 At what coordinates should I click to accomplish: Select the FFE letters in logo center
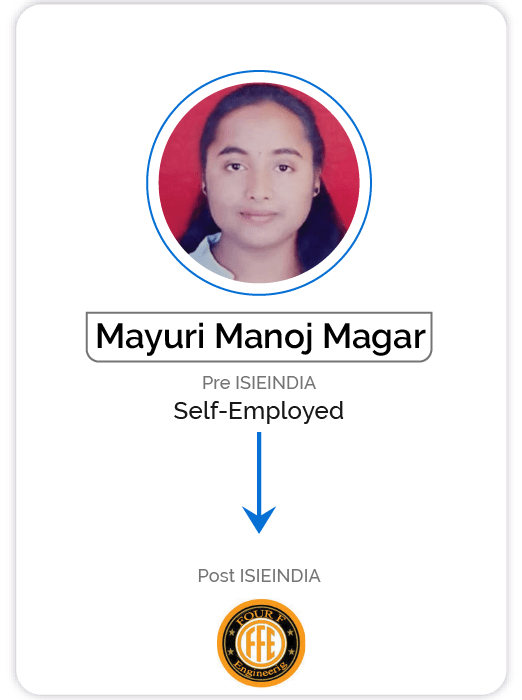point(261,643)
